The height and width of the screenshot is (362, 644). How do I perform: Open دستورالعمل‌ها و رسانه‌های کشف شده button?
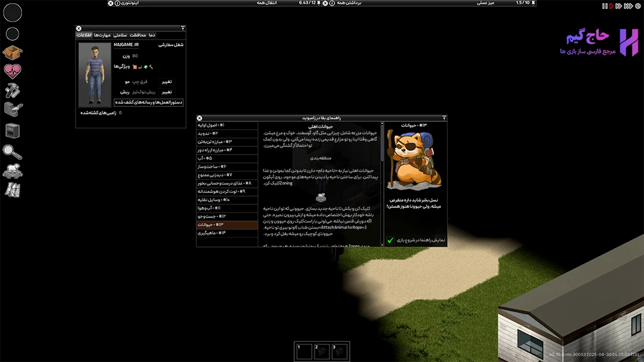[148, 102]
